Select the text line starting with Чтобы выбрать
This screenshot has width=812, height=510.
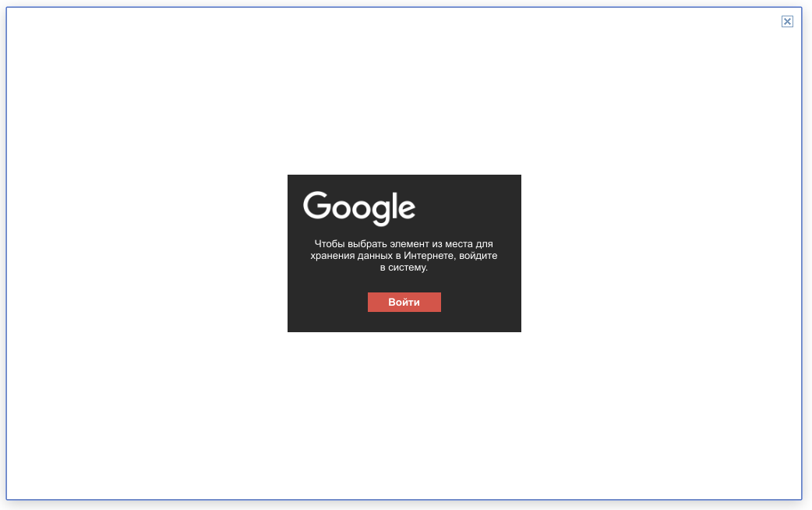pyautogui.click(x=404, y=243)
